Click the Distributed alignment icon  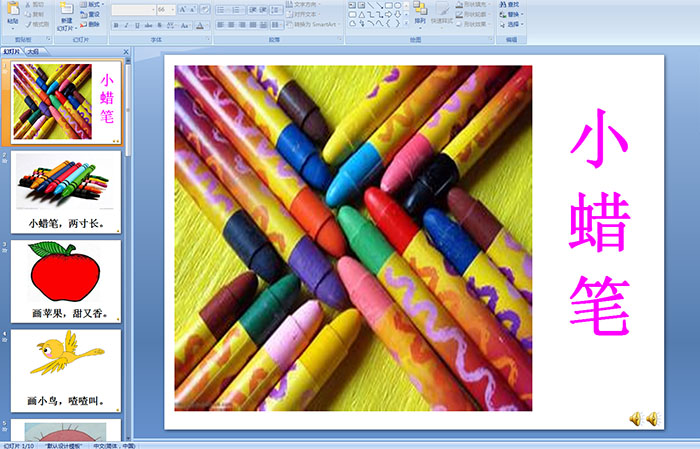coord(263,25)
